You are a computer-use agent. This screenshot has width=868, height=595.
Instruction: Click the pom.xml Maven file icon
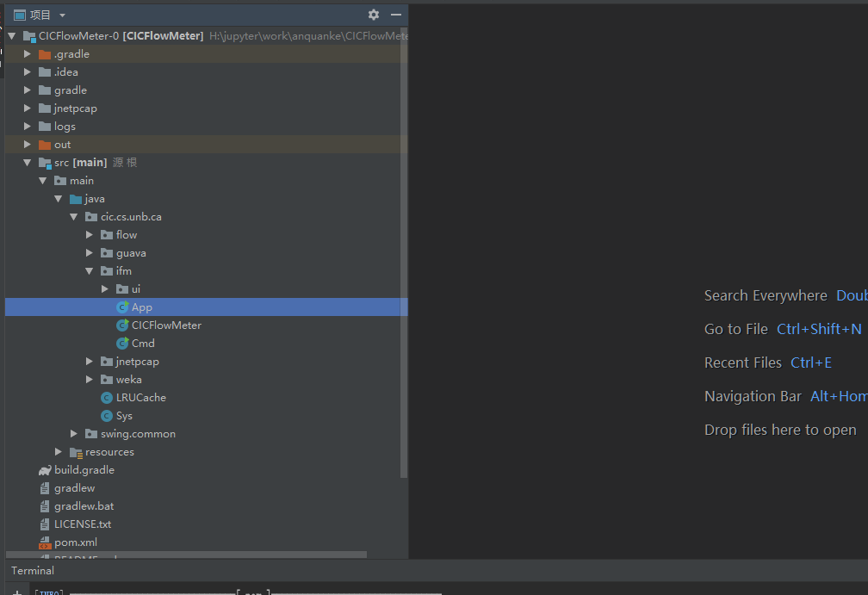point(45,542)
